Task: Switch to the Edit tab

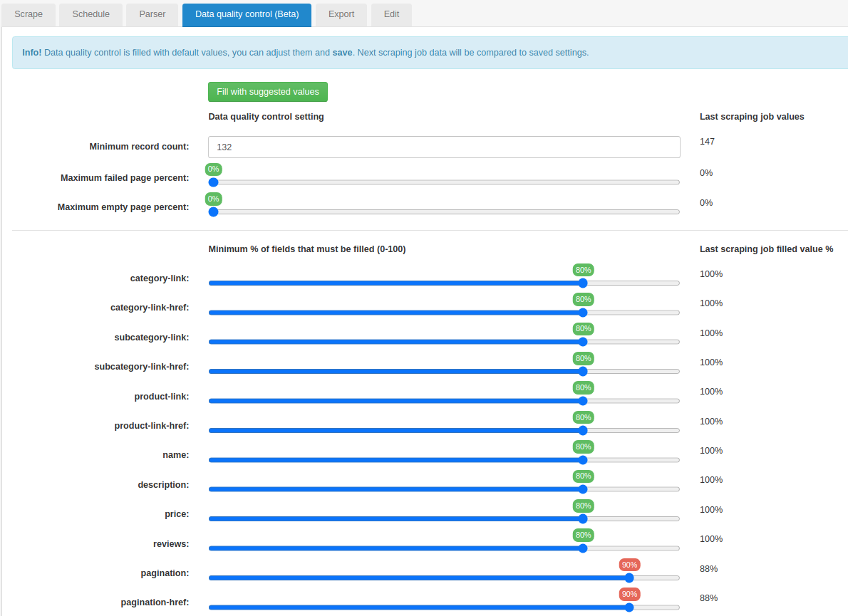Action: coord(391,14)
